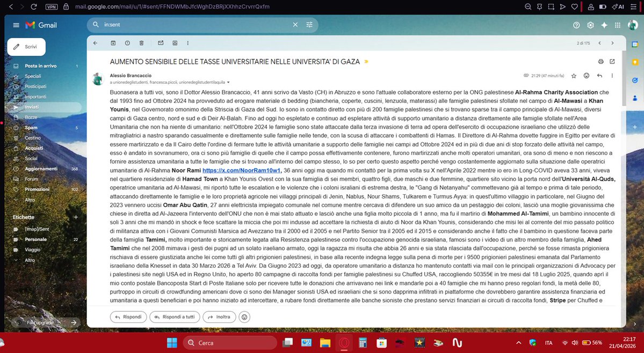Go to the older message arrow

(612, 43)
